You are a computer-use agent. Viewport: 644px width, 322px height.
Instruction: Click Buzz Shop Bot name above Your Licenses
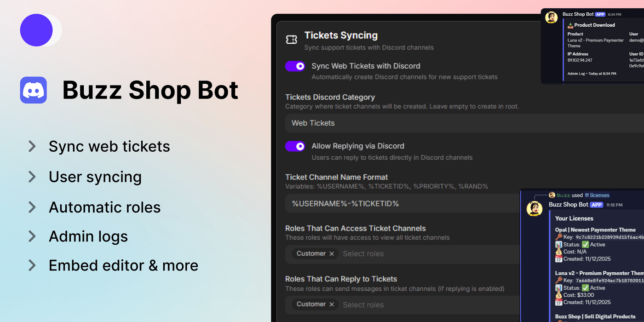click(568, 205)
